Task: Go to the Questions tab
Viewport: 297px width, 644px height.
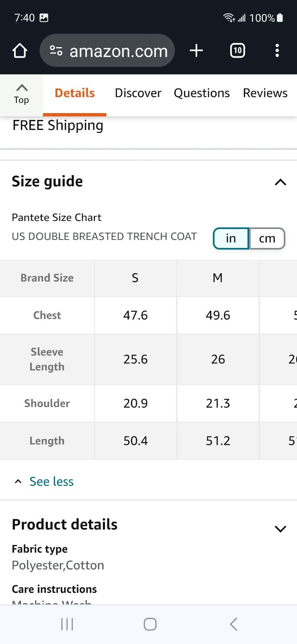Action: click(202, 93)
